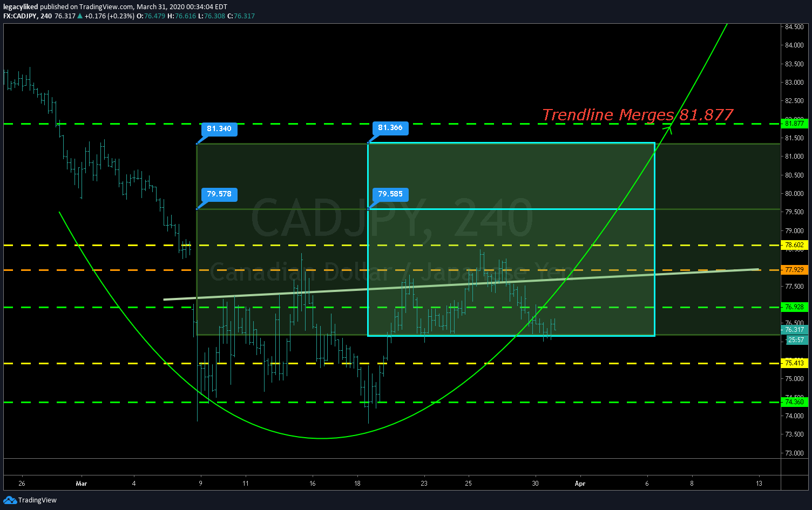This screenshot has width=812, height=510.
Task: Click the high value H:76.616
Action: tap(181, 16)
